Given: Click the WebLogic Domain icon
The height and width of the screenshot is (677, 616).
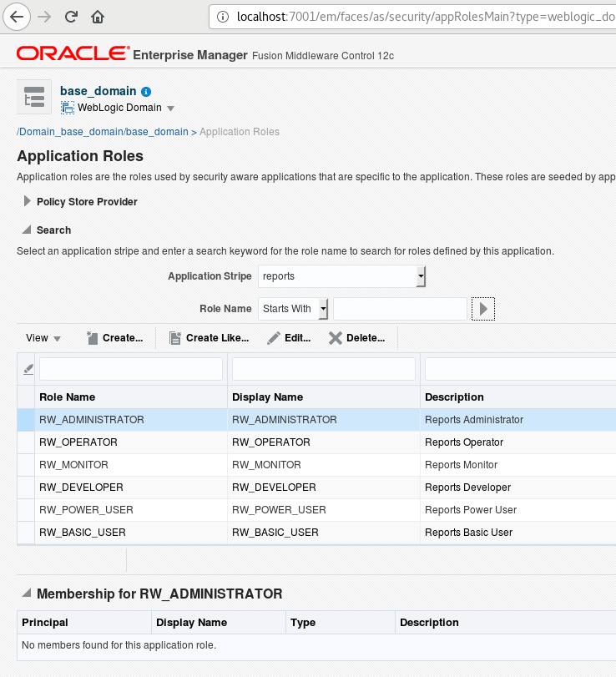Looking at the screenshot, I should click(x=68, y=108).
